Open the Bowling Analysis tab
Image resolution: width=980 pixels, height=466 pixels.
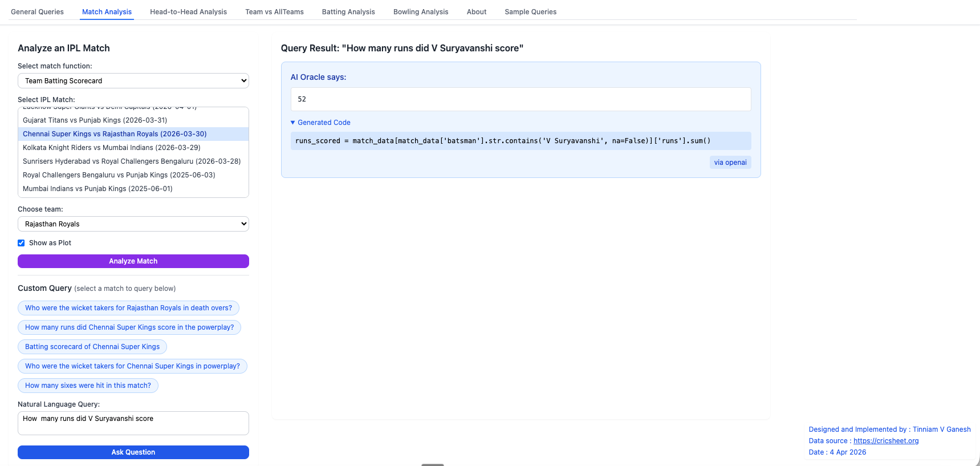420,12
